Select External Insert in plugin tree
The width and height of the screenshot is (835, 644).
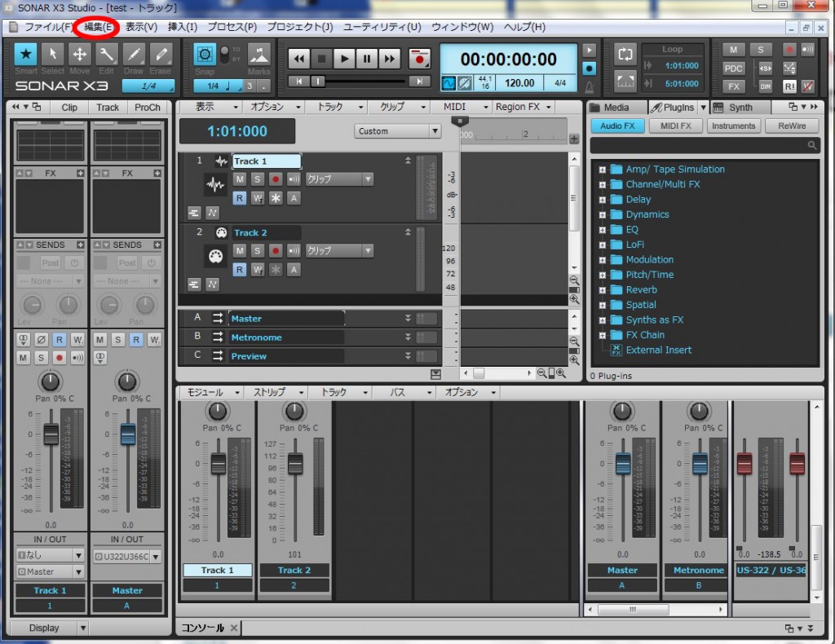tap(659, 351)
